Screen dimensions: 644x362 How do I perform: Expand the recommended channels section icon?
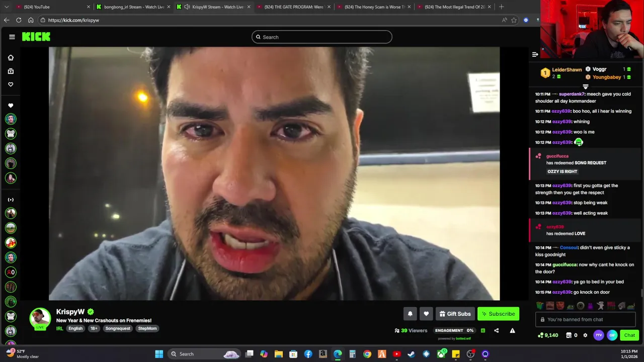click(11, 200)
